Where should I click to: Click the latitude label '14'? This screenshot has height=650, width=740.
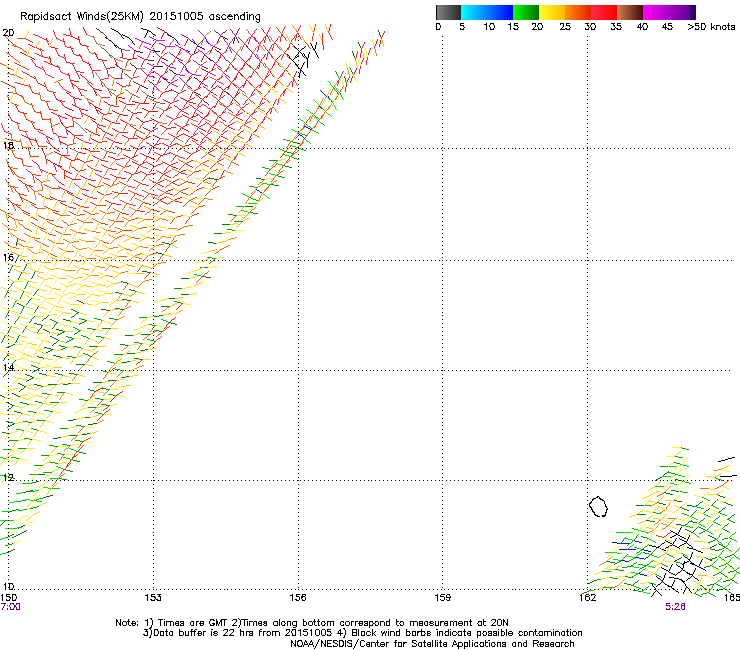(x=8, y=368)
